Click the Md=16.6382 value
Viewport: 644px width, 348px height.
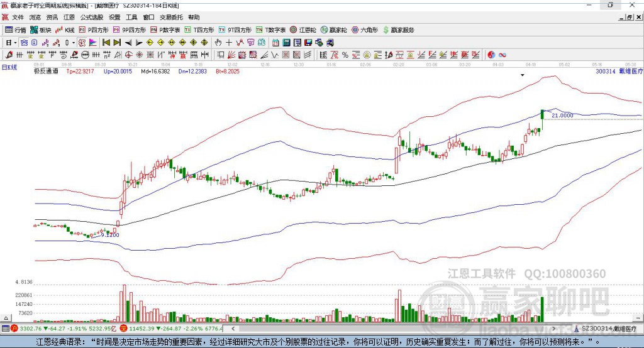(x=155, y=72)
